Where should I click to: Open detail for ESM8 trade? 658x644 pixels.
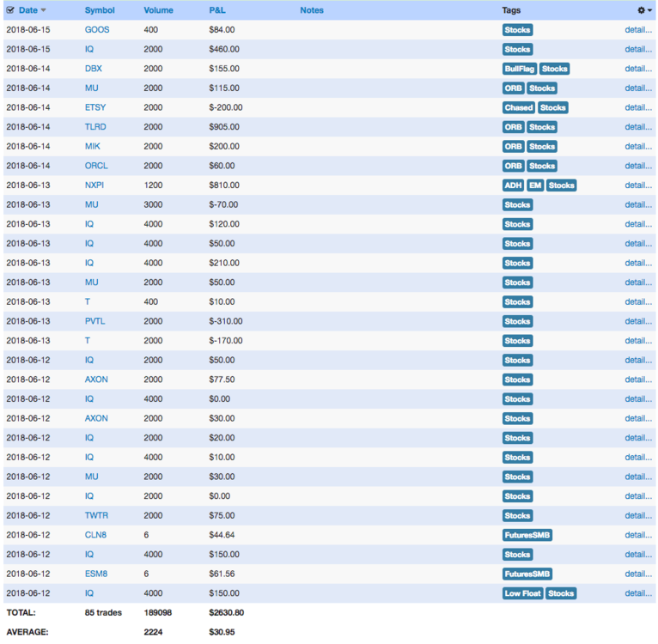pyautogui.click(x=638, y=574)
